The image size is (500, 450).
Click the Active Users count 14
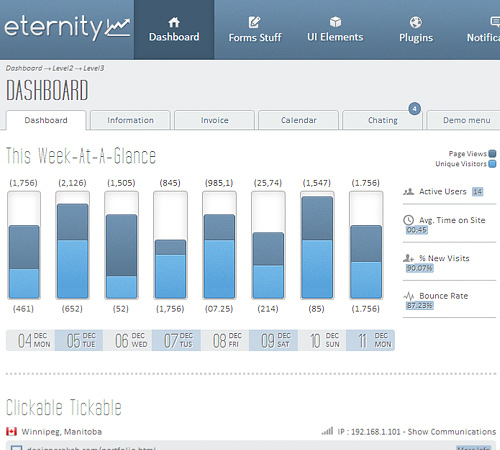point(477,192)
